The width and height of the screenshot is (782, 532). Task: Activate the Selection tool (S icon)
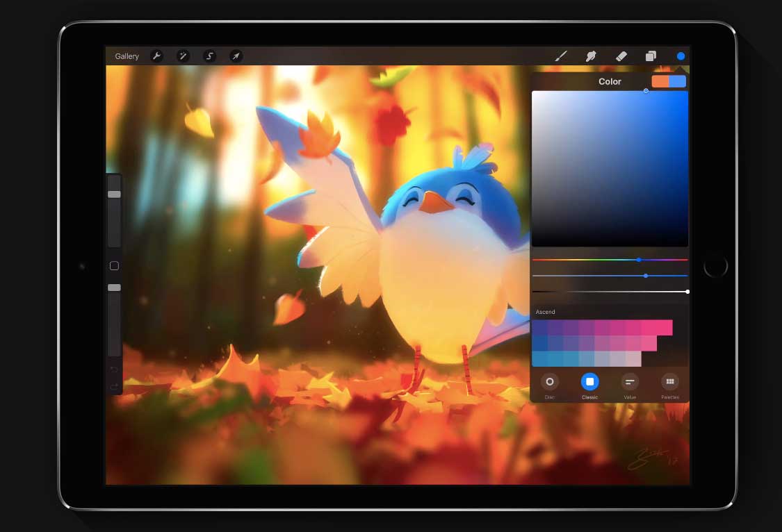click(x=209, y=56)
